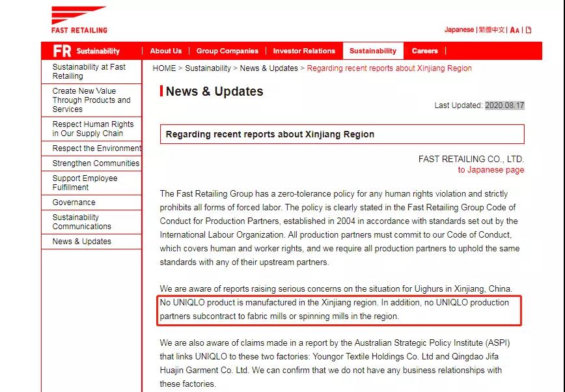Click the highlighted date 2020.08.17
The width and height of the screenshot is (565, 392).
(504, 105)
